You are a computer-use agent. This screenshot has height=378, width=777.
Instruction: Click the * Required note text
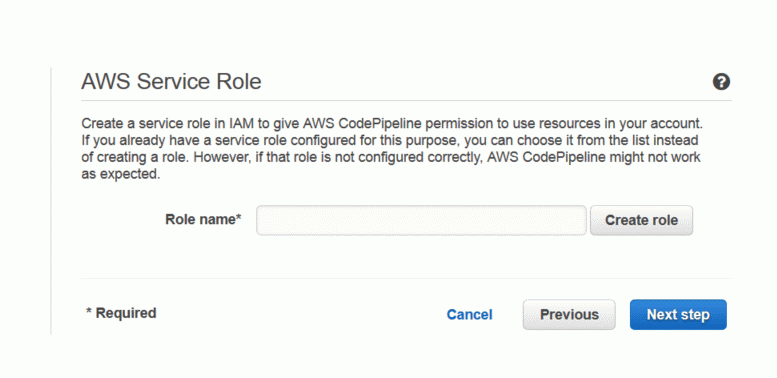(121, 313)
